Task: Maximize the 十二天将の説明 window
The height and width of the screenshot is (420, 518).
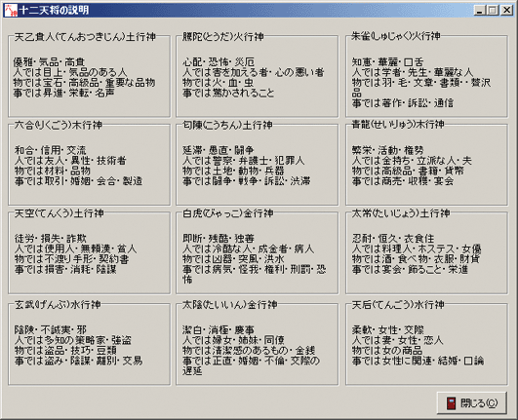Action: click(493, 10)
